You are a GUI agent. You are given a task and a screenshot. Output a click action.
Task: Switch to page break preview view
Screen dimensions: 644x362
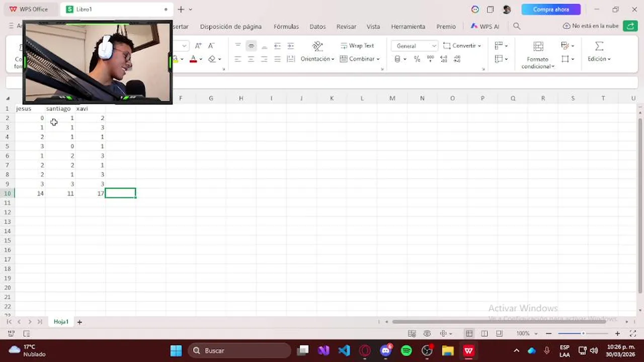point(484,333)
